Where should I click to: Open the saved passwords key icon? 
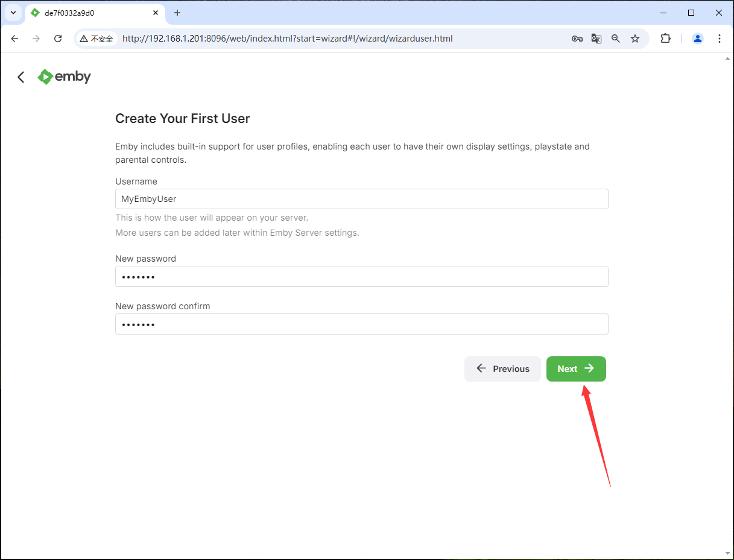point(577,39)
